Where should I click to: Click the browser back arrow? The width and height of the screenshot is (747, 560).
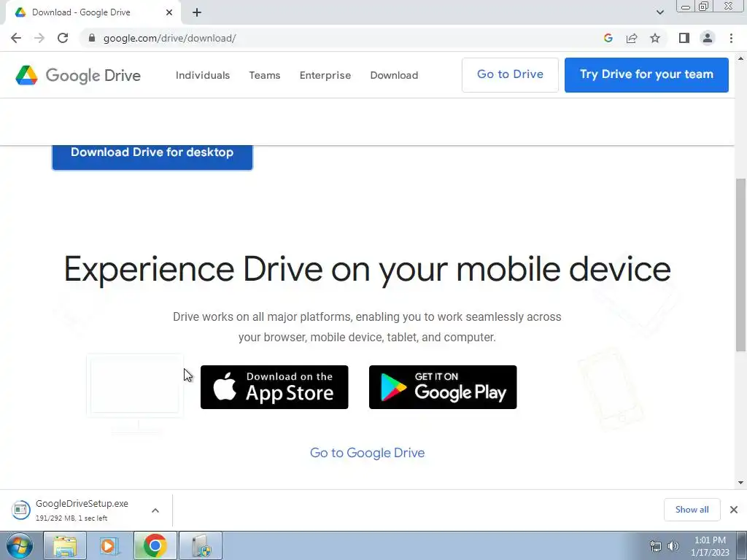click(x=16, y=38)
